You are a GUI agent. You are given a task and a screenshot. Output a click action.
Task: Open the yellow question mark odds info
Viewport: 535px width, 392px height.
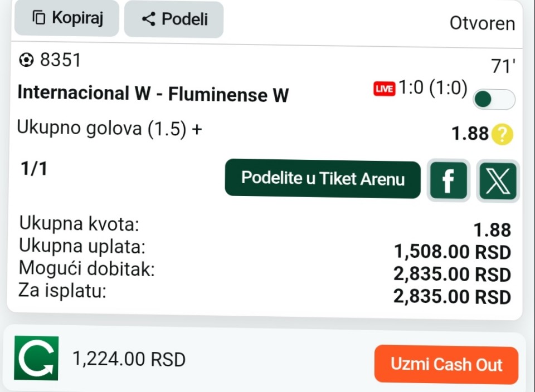(502, 134)
